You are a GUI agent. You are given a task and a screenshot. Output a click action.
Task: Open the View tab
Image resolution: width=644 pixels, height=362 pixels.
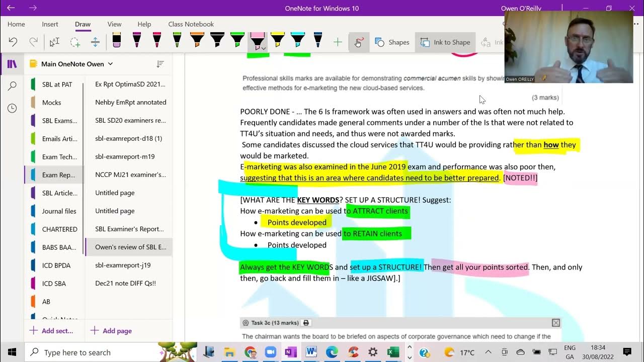[114, 24]
